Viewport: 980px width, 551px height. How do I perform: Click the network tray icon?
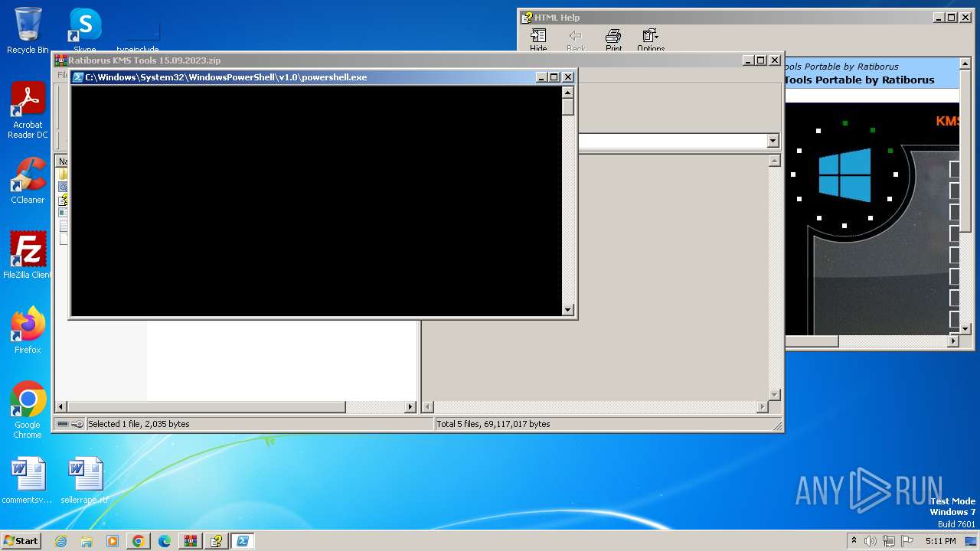point(889,541)
